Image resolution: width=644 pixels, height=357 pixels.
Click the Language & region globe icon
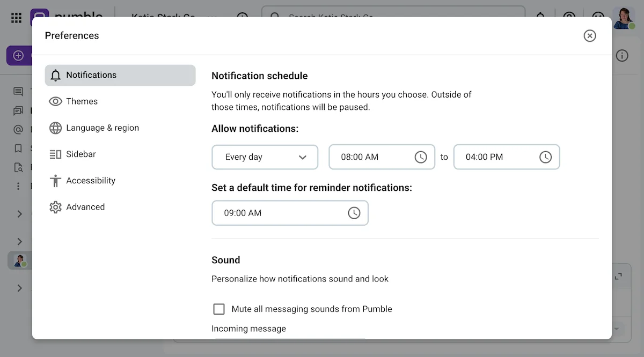click(x=56, y=128)
